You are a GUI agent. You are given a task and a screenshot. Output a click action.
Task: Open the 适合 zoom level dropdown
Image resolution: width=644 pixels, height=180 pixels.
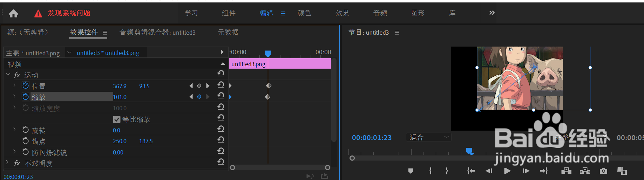pyautogui.click(x=428, y=137)
